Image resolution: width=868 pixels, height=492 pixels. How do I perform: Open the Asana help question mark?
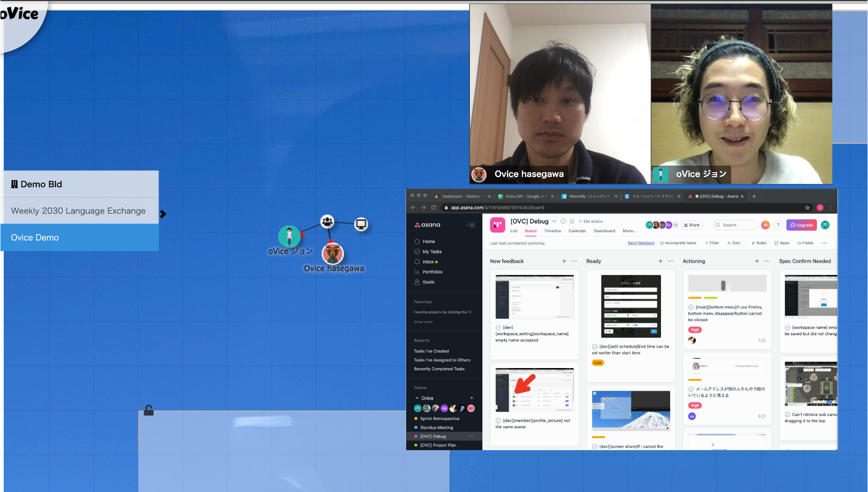[x=778, y=225]
